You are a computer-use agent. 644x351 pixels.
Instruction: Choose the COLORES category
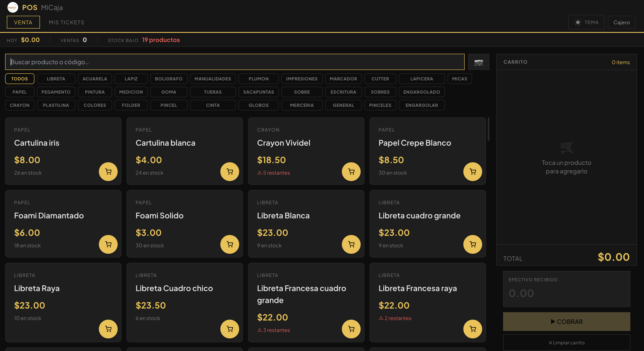click(95, 105)
